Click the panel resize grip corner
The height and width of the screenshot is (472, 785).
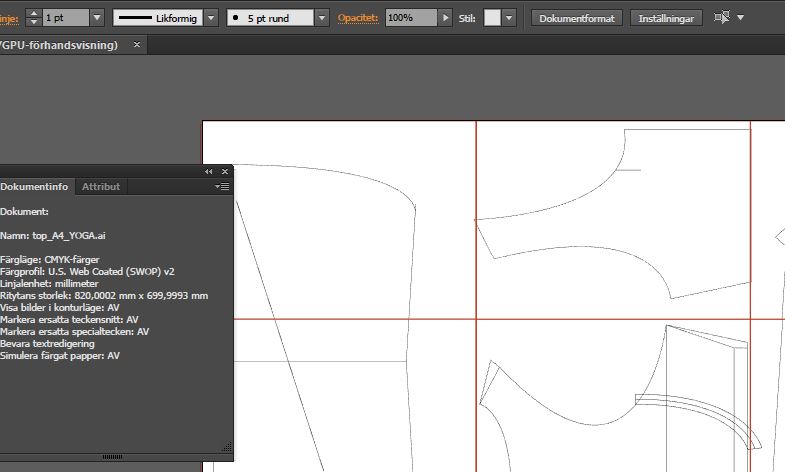(x=226, y=448)
